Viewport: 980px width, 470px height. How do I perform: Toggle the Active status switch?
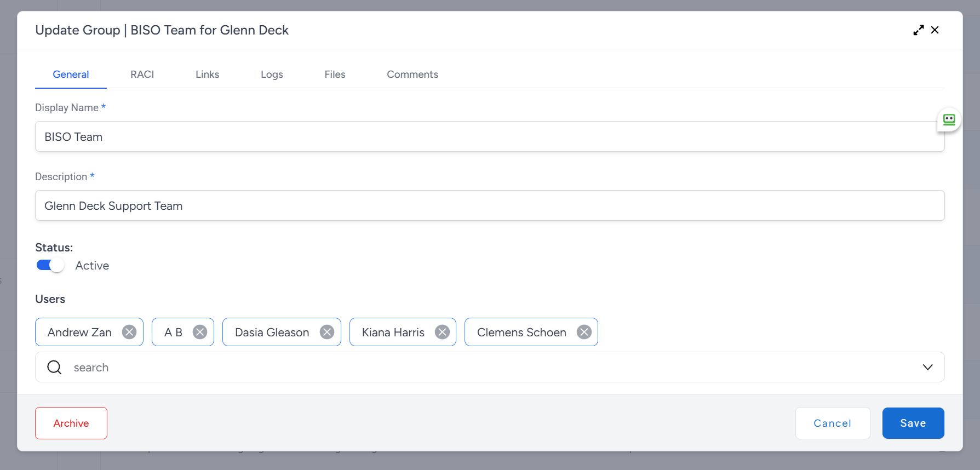tap(50, 266)
